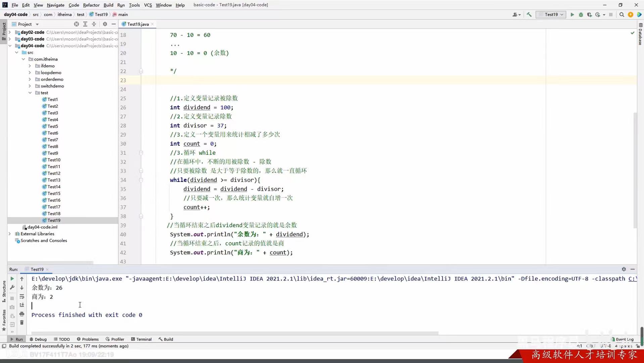Switch to the Terminal tab
Image resolution: width=644 pixels, height=363 pixels.
[141, 339]
